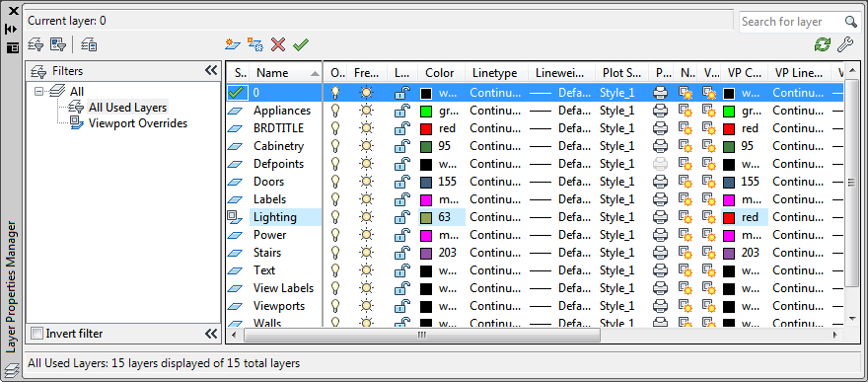Sort layers by the Name column header
Image resolution: width=868 pixels, height=382 pixels.
286,73
